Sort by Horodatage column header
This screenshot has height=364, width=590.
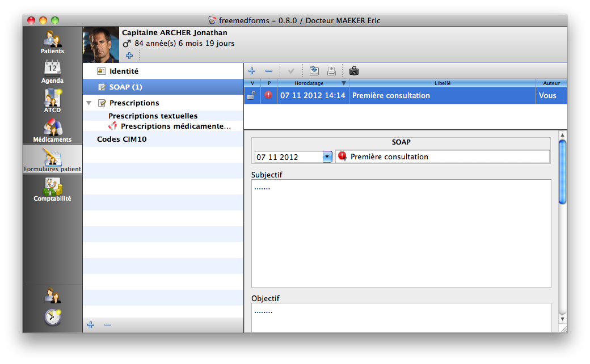click(x=313, y=83)
